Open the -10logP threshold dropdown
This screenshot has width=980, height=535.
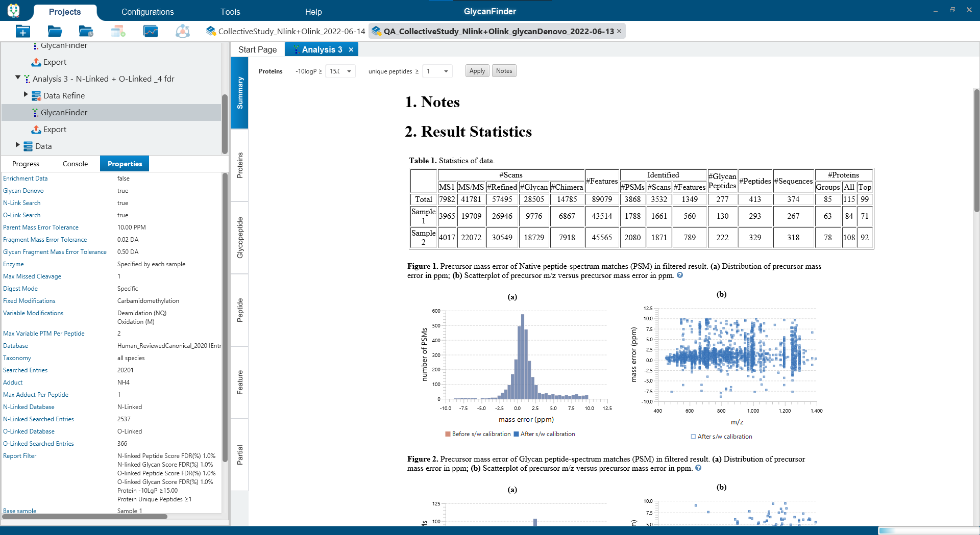pos(349,71)
